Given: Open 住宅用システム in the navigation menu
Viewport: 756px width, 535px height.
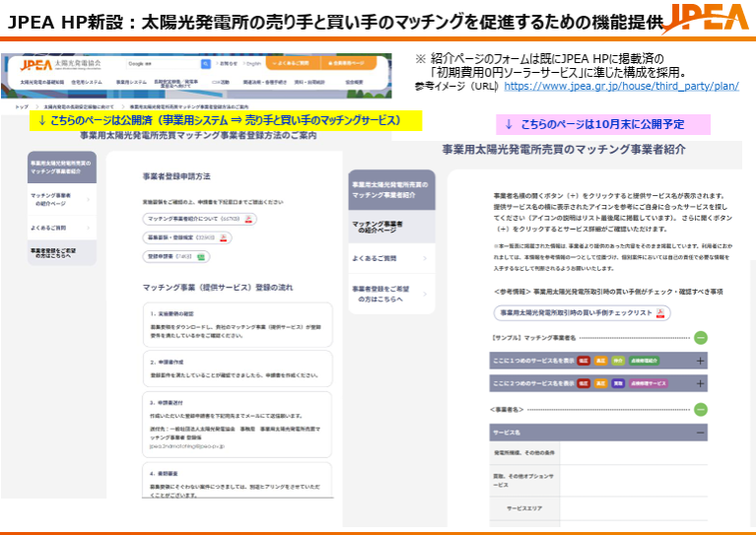Looking at the screenshot, I should tap(86, 82).
